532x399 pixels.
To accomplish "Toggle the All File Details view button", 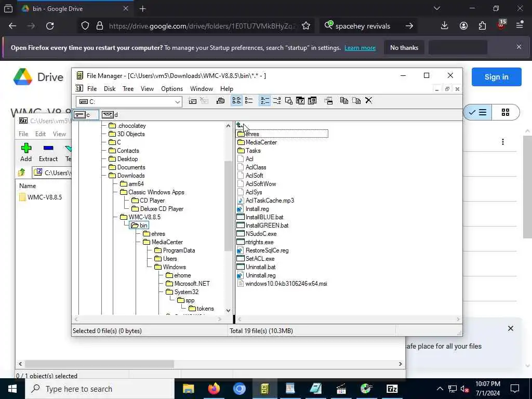I will pyautogui.click(x=249, y=101).
